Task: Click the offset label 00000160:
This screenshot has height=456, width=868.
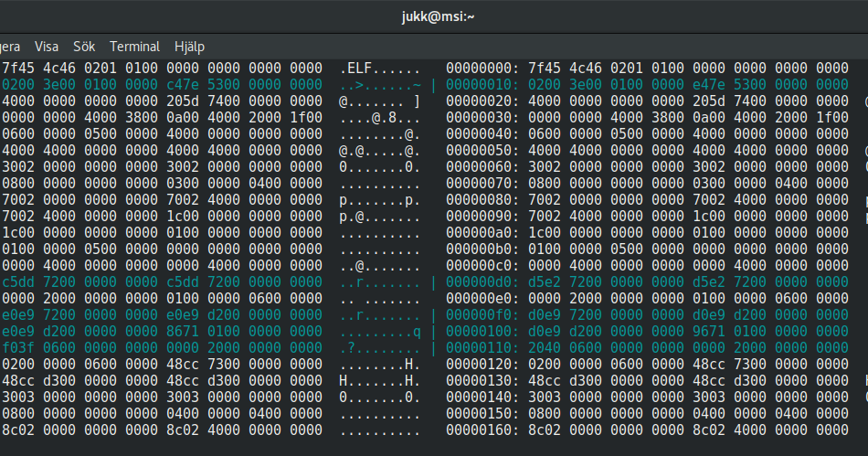Action: click(482, 430)
